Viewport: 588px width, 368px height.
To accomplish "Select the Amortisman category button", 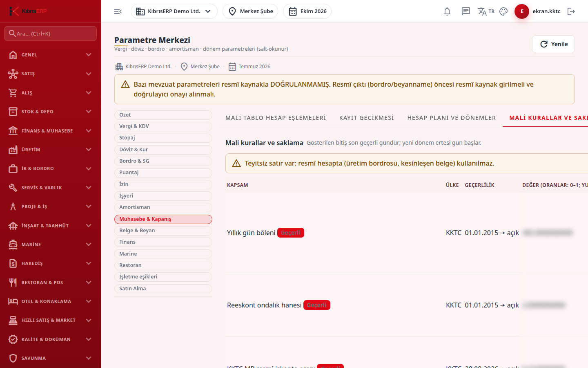I will click(163, 207).
